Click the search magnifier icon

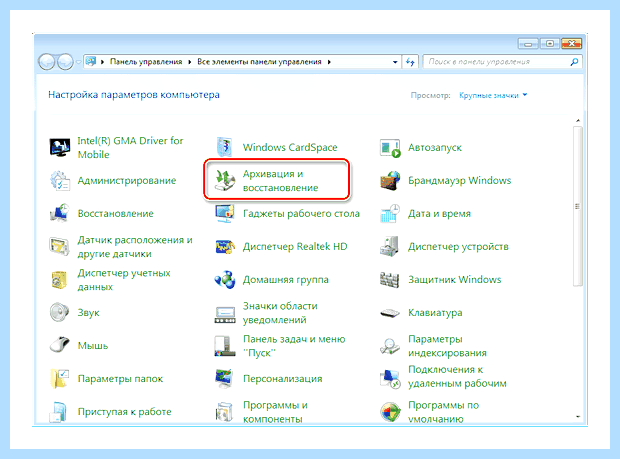(x=575, y=62)
